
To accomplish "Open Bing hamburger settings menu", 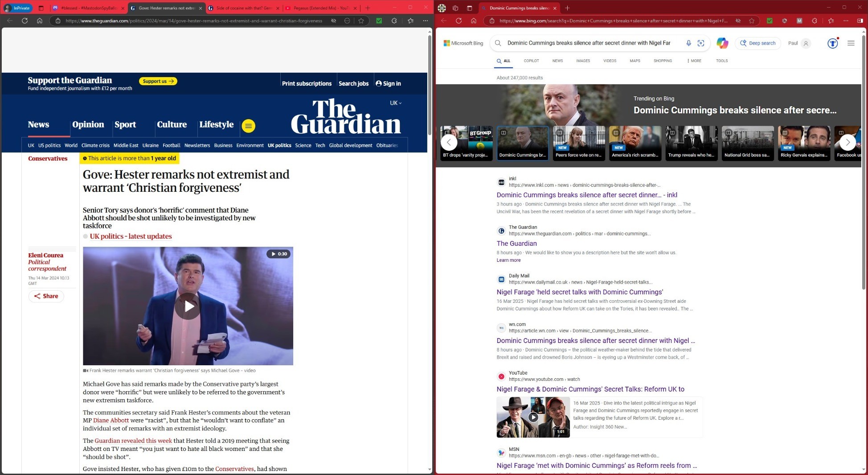I will pos(851,43).
